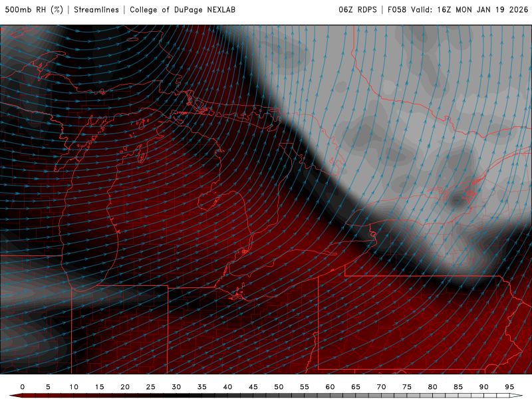
Task: Click the '85' color scale label
Action: point(458,387)
